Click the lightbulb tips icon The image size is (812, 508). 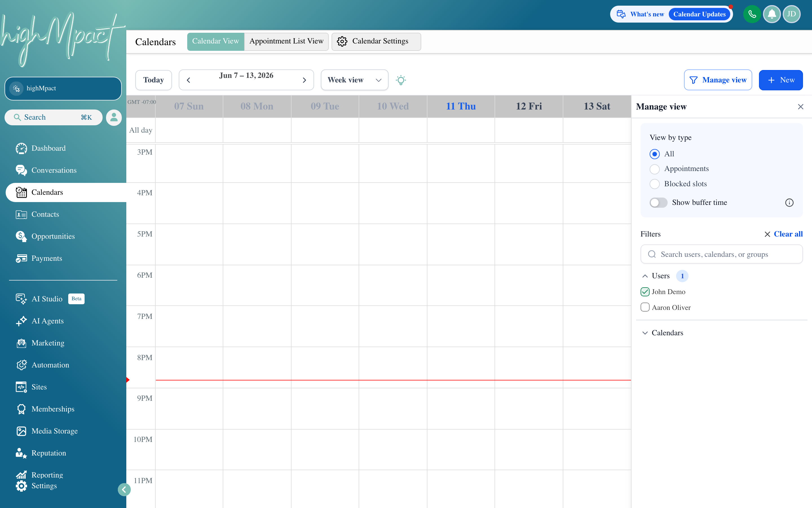[401, 80]
